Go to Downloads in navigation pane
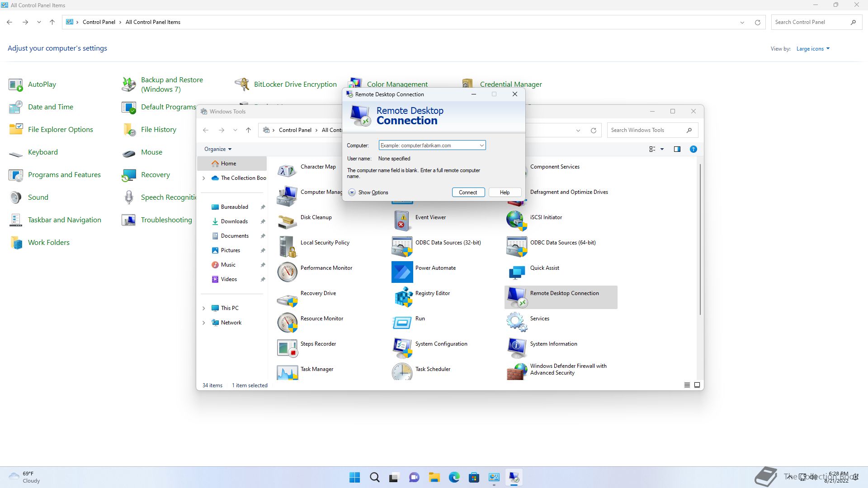 point(234,221)
